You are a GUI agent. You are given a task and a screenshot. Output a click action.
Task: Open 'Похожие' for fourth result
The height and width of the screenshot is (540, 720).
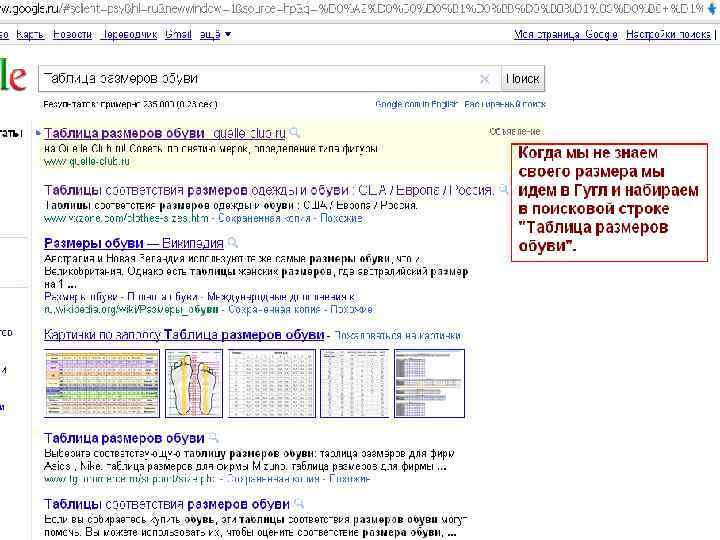pos(349,479)
